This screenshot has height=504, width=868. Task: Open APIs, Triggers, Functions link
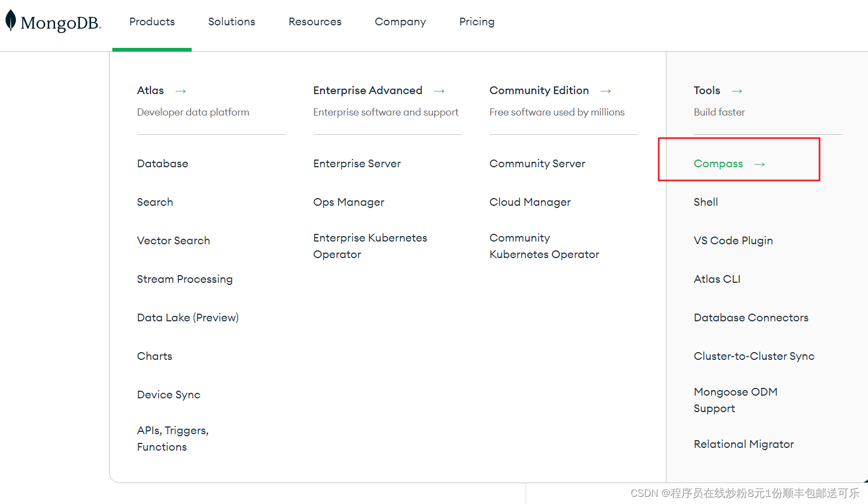[172, 439]
